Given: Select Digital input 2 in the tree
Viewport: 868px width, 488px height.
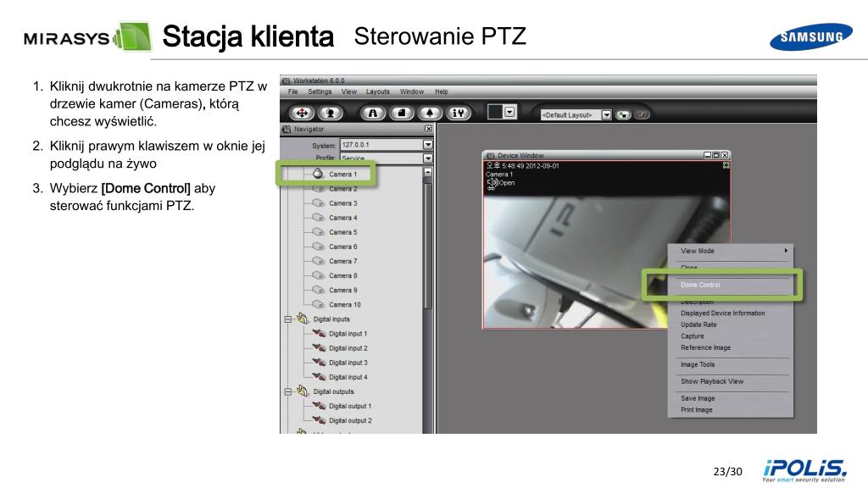Looking at the screenshot, I should tap(348, 348).
